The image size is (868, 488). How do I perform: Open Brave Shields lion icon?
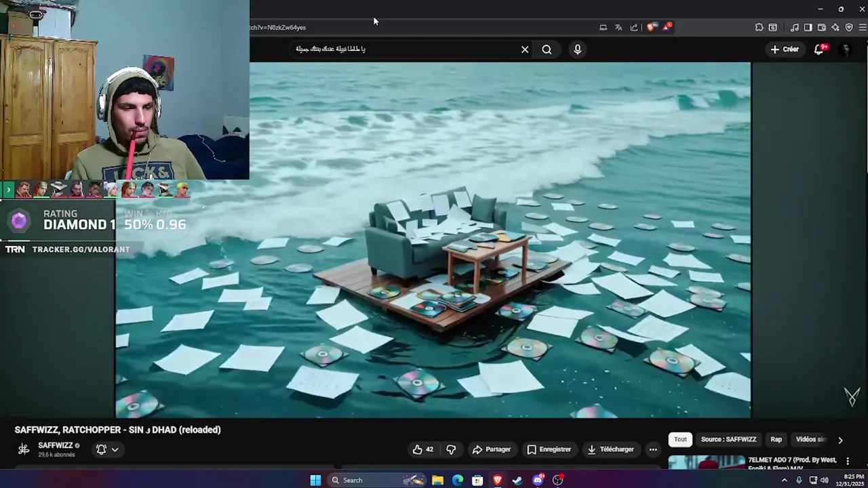pyautogui.click(x=651, y=28)
